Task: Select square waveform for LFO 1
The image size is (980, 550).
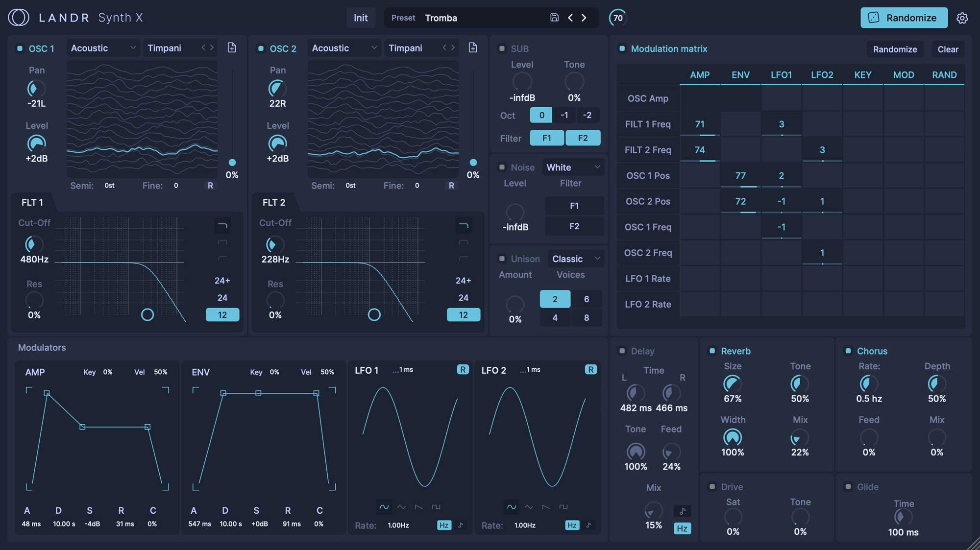Action: coord(436,507)
